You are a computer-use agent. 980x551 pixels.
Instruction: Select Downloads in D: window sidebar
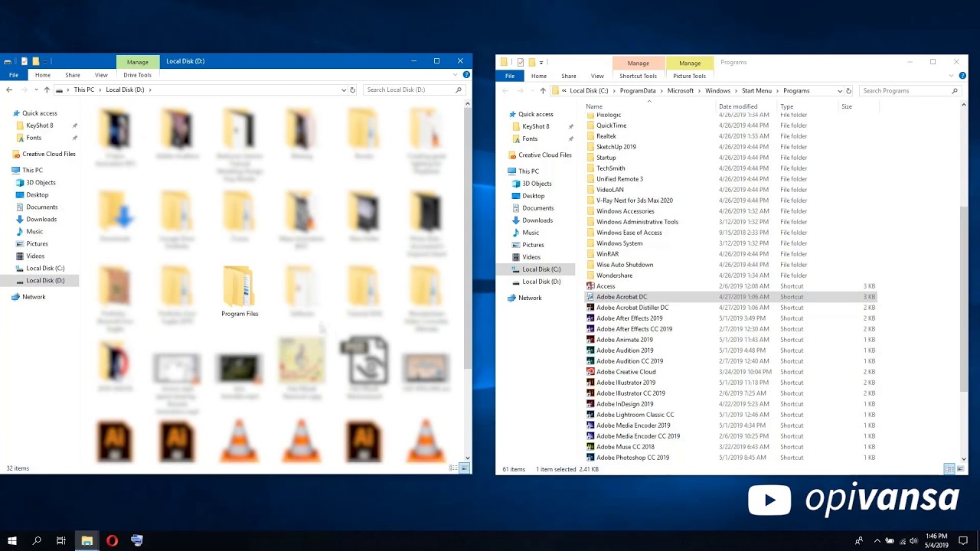[36, 219]
